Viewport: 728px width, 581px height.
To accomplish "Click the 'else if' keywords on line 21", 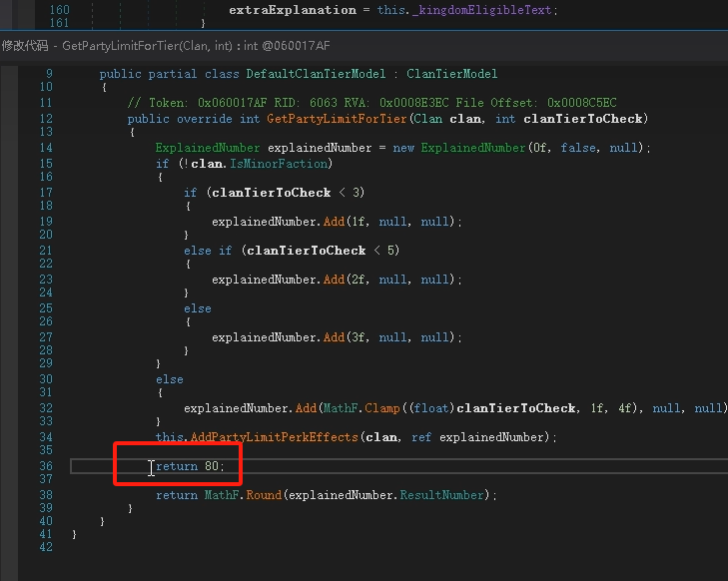I will [208, 251].
